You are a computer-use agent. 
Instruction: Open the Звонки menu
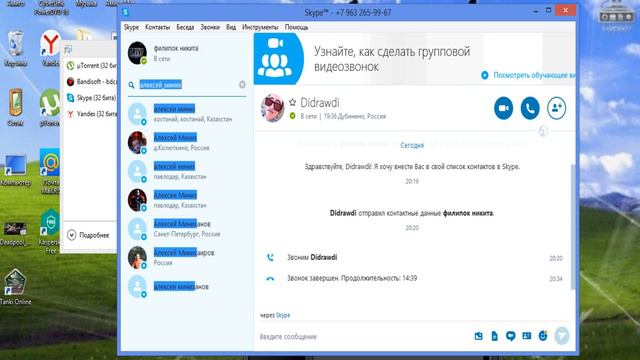(210, 27)
